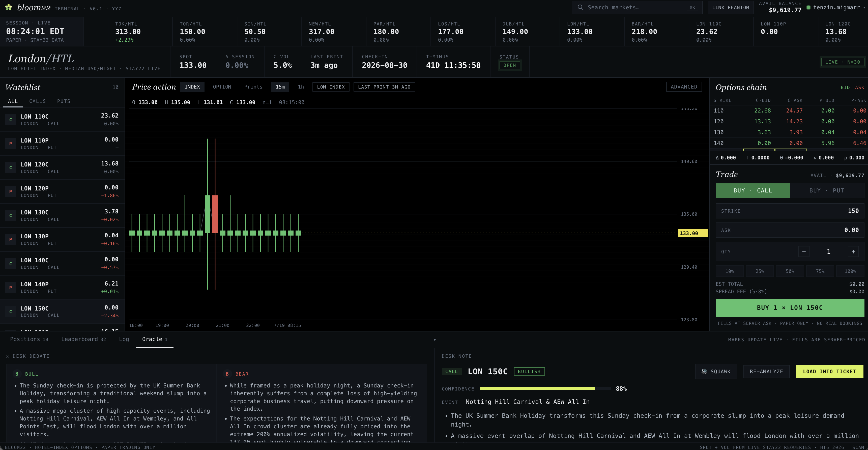This screenshot has height=450, width=868.
Task: Click the Squawk speaker icon button
Action: (716, 372)
